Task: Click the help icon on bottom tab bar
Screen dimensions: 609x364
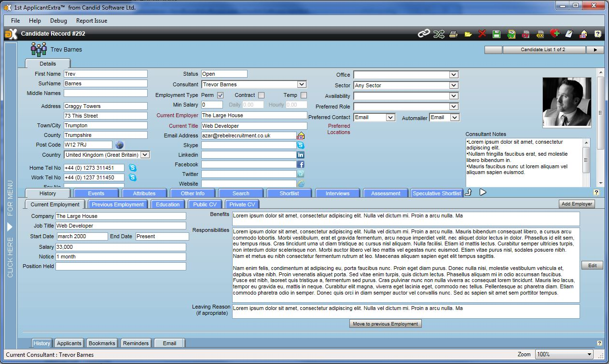Action: pyautogui.click(x=599, y=343)
